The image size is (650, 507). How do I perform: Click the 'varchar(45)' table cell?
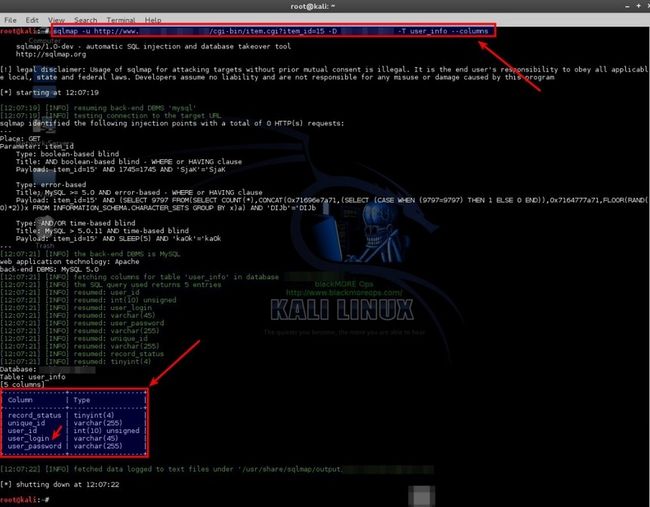(96, 438)
